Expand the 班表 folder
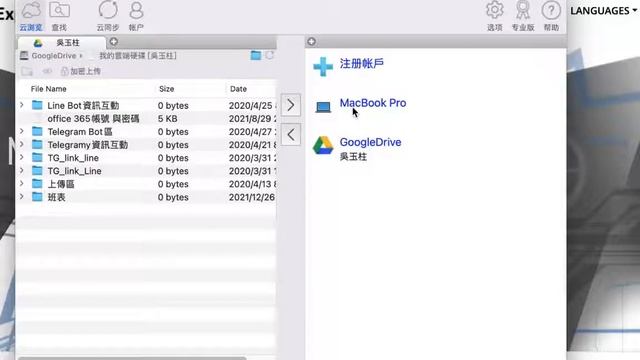The height and width of the screenshot is (360, 640). coord(22,197)
